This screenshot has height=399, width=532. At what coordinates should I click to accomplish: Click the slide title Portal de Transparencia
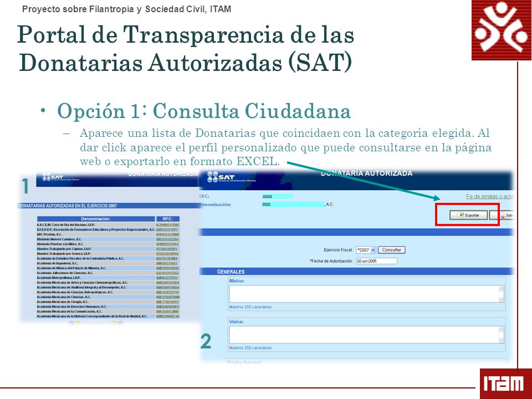coord(185,49)
